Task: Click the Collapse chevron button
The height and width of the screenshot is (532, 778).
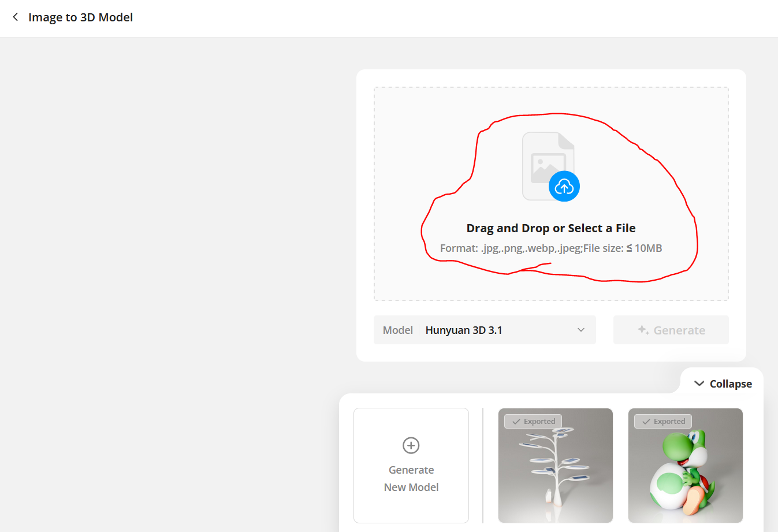Action: (x=723, y=384)
